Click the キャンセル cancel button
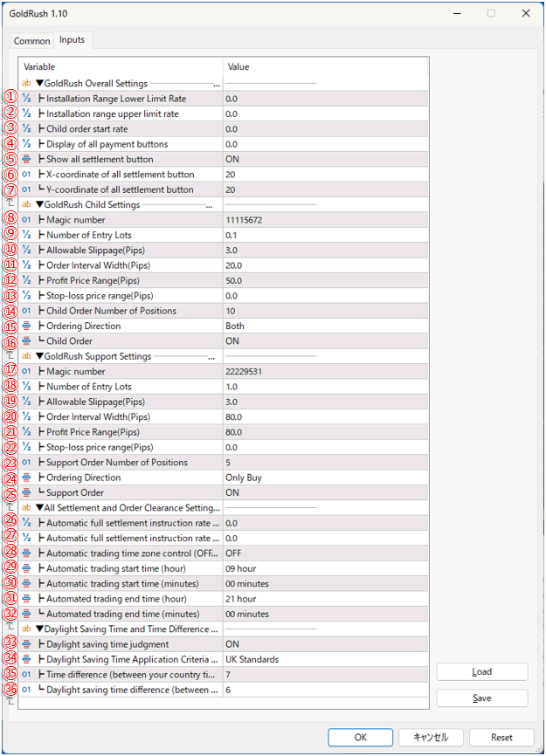The image size is (546, 756). pyautogui.click(x=431, y=737)
